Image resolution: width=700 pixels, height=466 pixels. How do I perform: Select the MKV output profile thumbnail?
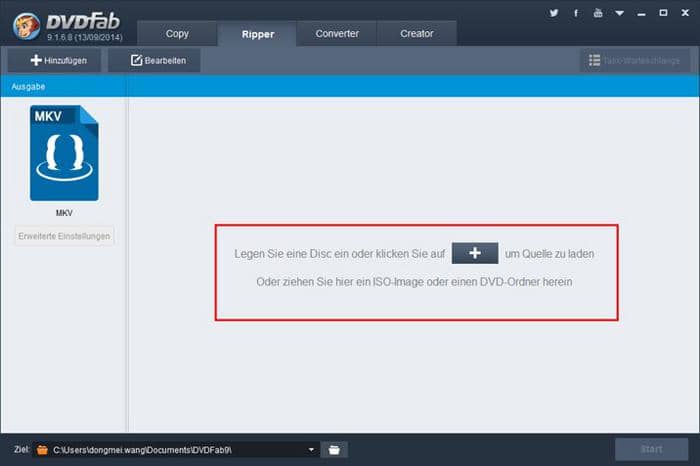[x=64, y=153]
